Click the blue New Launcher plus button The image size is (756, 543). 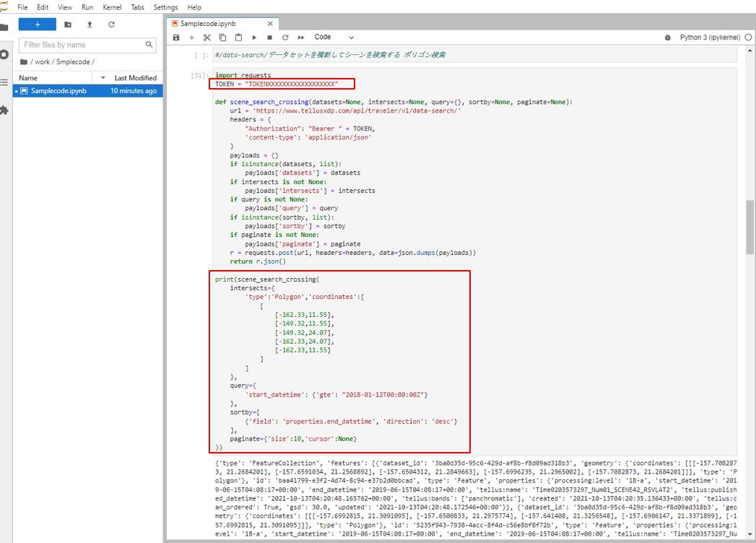tap(37, 24)
